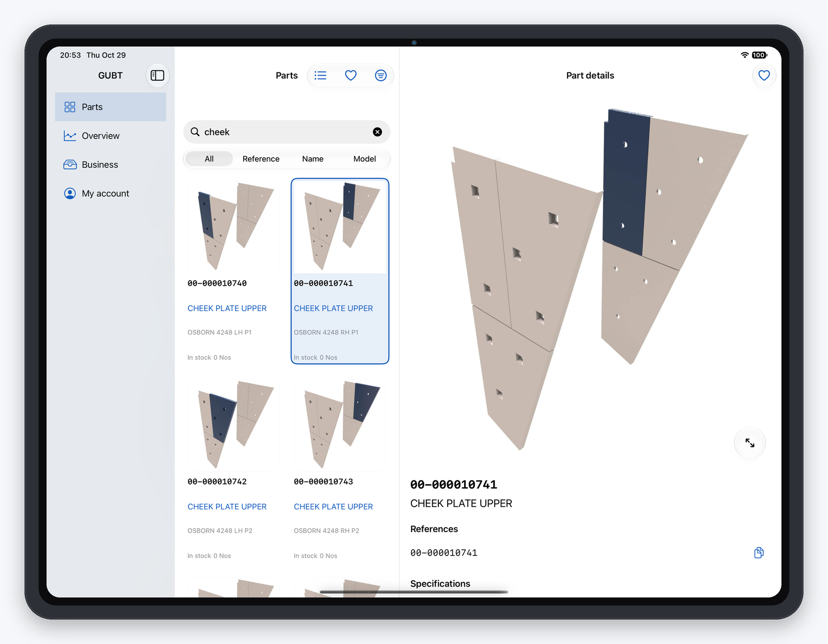Click reference number 00-000010743 text
The width and height of the screenshot is (828, 644).
pos(323,482)
